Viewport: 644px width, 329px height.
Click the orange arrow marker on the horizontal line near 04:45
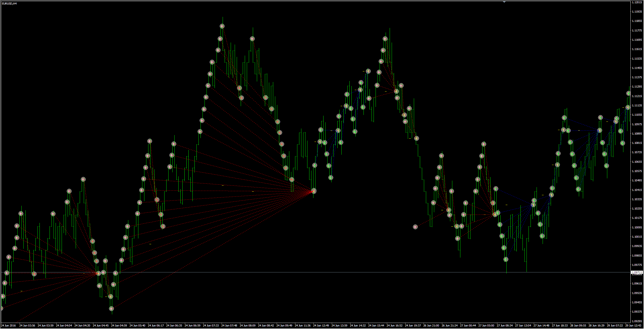[x=99, y=273]
